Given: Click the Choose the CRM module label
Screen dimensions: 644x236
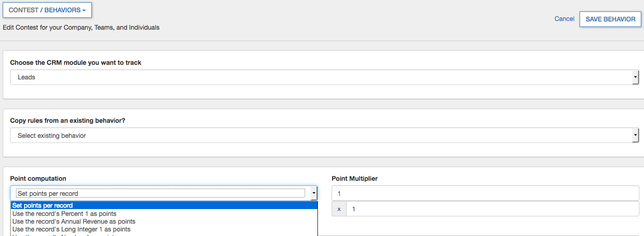Looking at the screenshot, I should click(76, 63).
